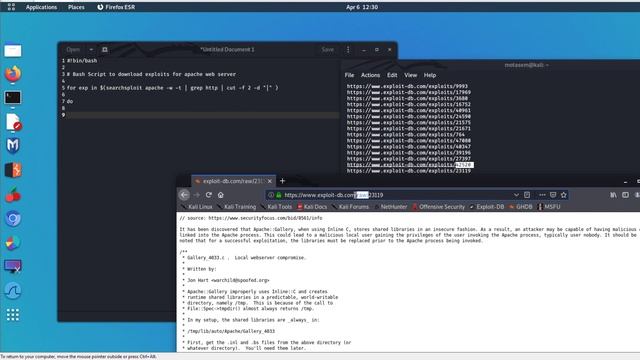Go forward in the Firefox window
This screenshot has height=360, width=640.
pos(197,195)
